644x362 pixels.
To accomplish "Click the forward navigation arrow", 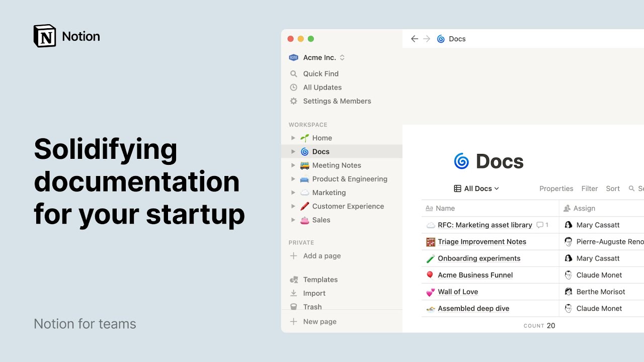I will 427,39.
